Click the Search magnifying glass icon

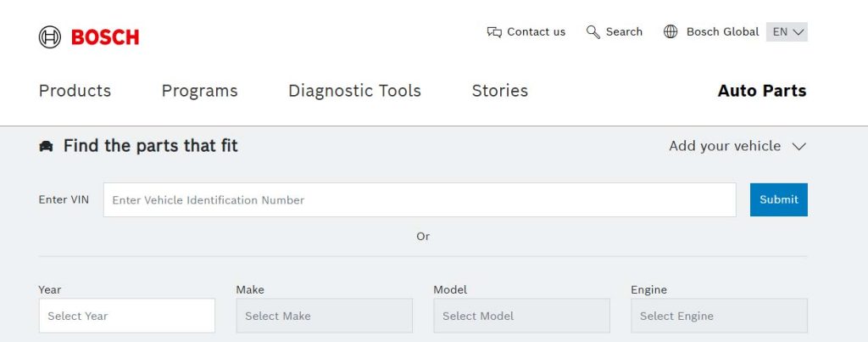tap(593, 32)
